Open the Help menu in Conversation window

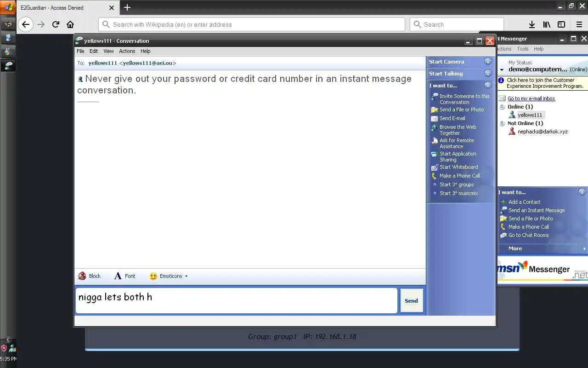pyautogui.click(x=146, y=51)
